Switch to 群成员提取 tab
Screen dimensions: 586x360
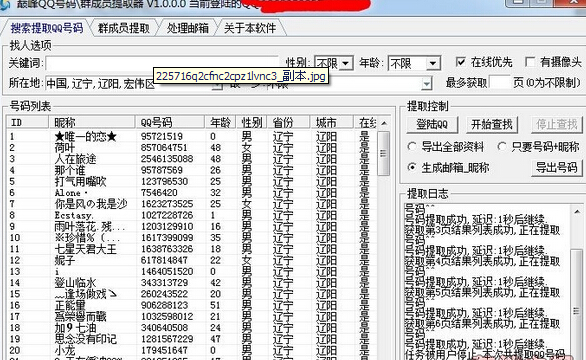[123, 28]
